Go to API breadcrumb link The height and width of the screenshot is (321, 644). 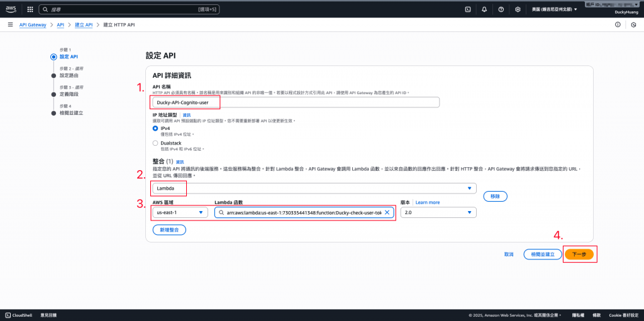60,25
